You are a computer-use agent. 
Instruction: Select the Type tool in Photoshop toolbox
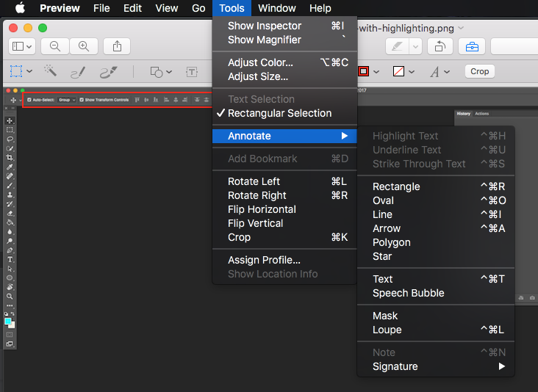(10, 259)
